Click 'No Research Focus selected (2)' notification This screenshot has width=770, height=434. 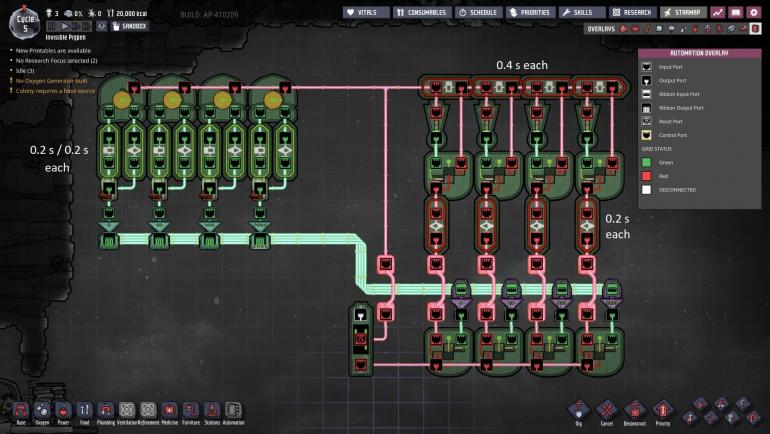click(x=56, y=60)
